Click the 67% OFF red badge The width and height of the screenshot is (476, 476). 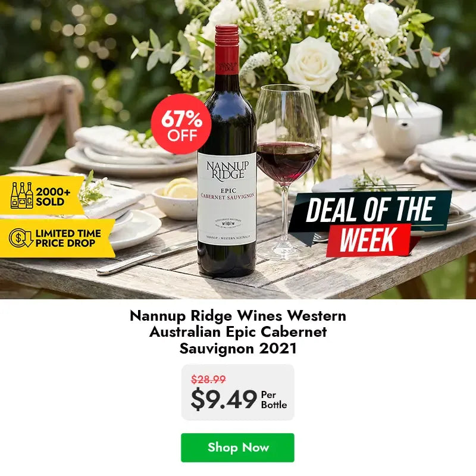click(x=181, y=124)
